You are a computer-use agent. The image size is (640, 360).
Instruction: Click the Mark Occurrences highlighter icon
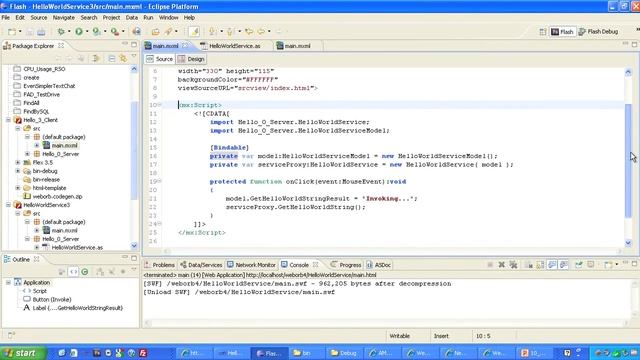coord(194,31)
